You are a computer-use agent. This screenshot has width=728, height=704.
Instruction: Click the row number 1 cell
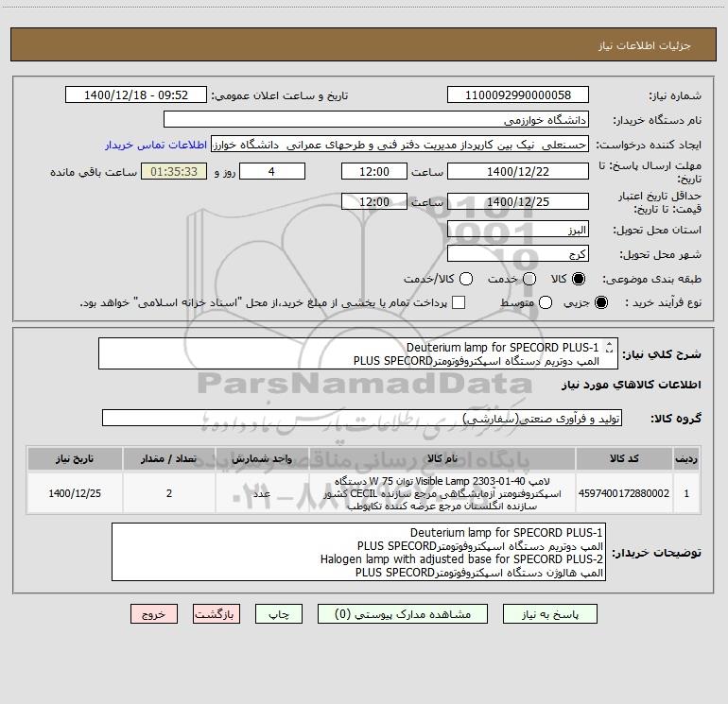686,493
